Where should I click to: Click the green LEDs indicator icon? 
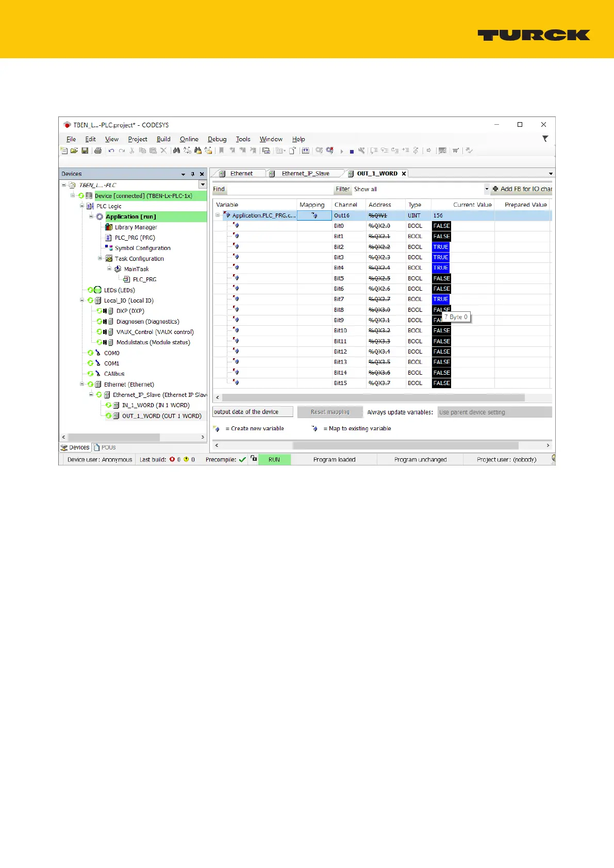point(97,290)
